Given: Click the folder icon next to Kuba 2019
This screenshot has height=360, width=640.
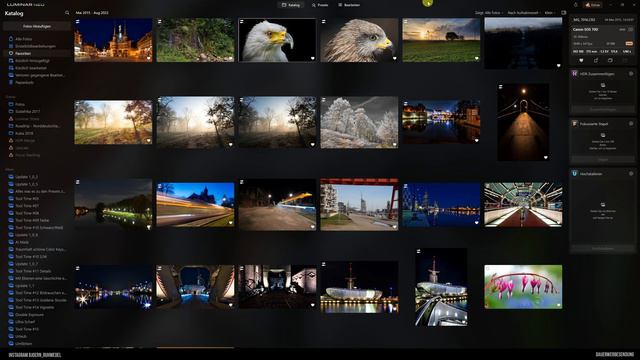Looking at the screenshot, I should pyautogui.click(x=11, y=133).
